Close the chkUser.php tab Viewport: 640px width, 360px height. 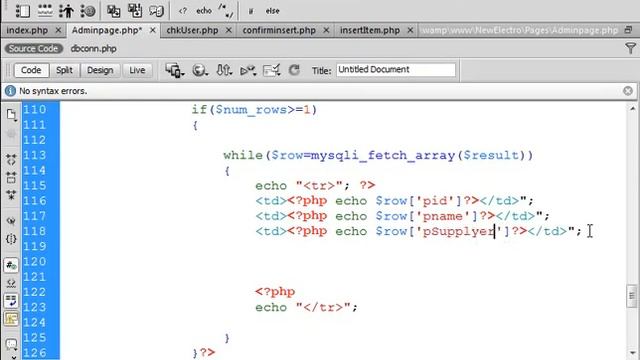tap(229, 30)
